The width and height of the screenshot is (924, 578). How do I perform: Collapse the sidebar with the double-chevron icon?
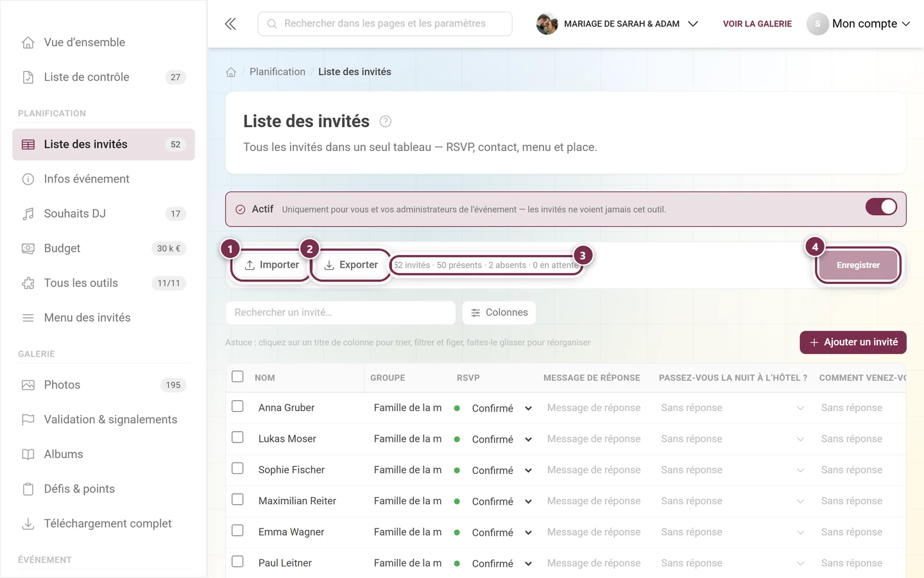(230, 24)
